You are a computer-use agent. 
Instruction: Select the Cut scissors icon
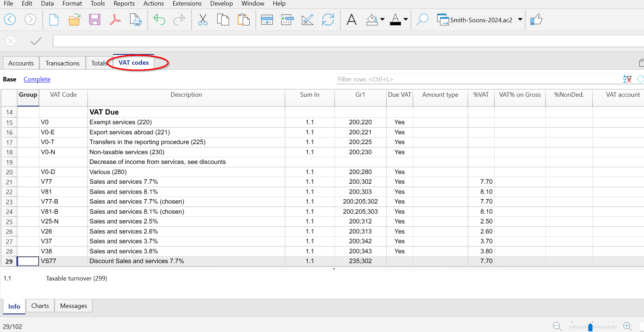point(203,19)
